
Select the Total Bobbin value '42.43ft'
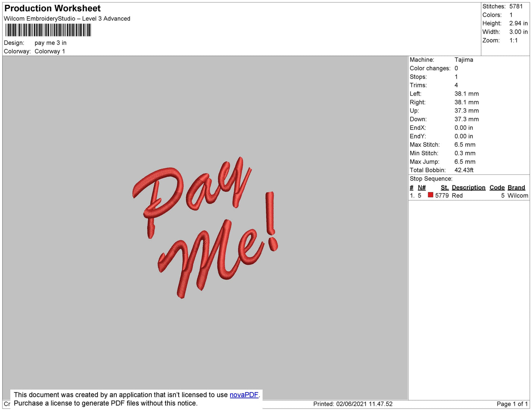coord(464,170)
